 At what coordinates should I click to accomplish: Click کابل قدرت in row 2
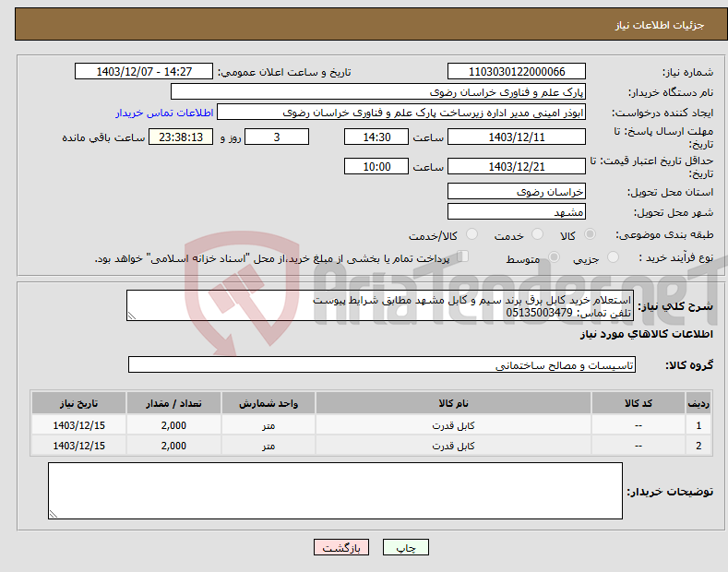click(x=453, y=446)
